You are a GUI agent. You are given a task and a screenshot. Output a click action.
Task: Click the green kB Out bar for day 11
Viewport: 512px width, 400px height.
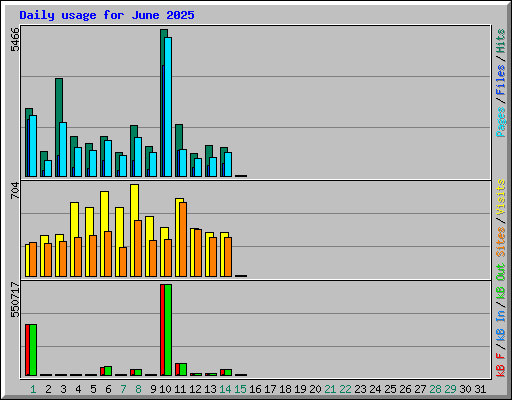(183, 369)
